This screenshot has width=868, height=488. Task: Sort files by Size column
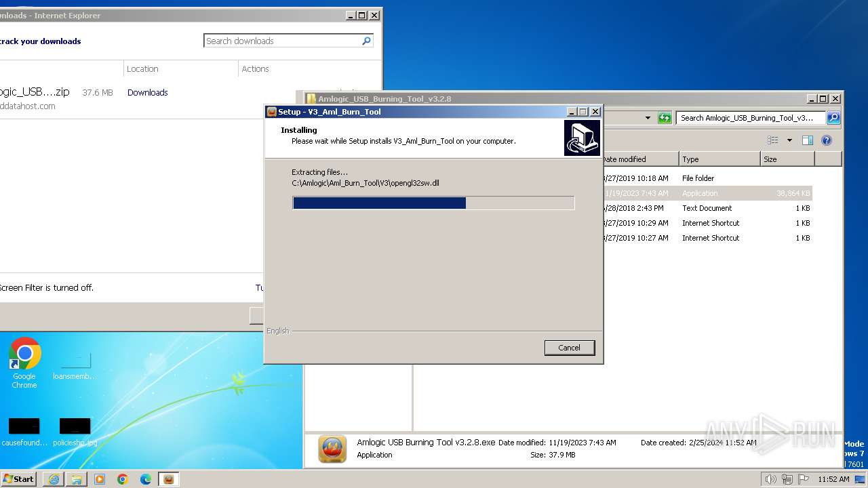coord(787,159)
